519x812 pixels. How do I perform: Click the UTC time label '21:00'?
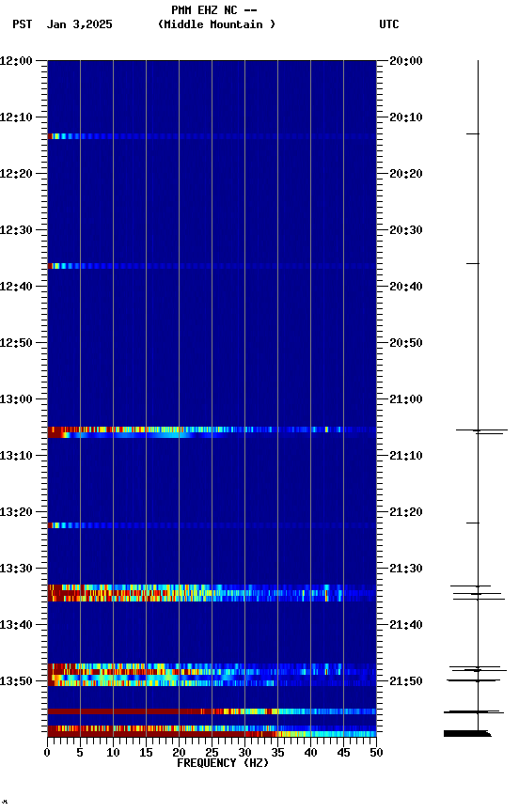(406, 399)
